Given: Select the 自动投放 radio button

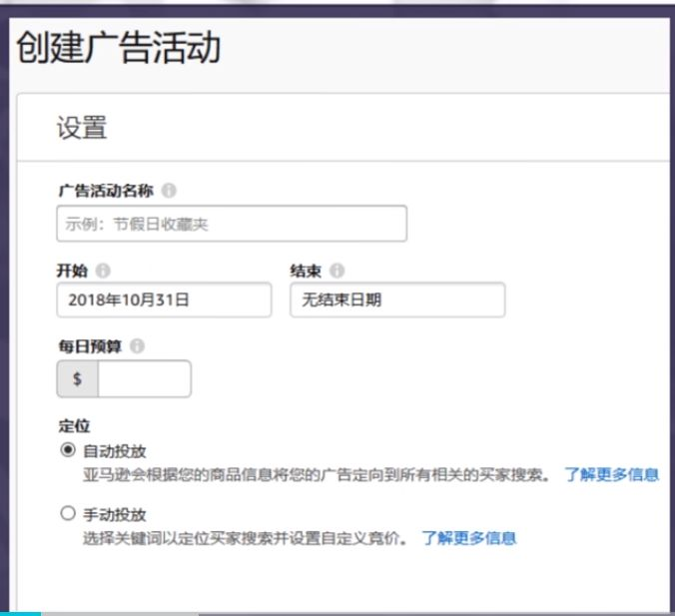Looking at the screenshot, I should point(68,450).
